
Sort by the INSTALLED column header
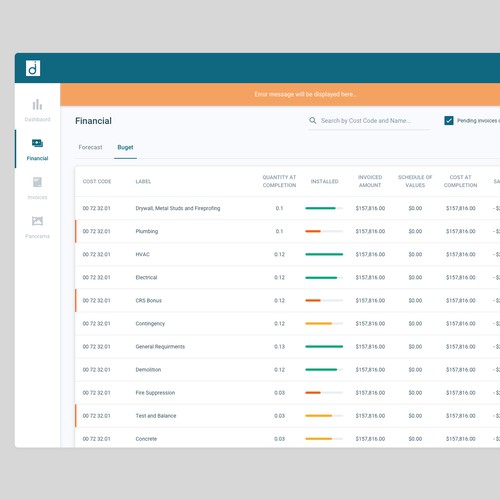point(324,181)
